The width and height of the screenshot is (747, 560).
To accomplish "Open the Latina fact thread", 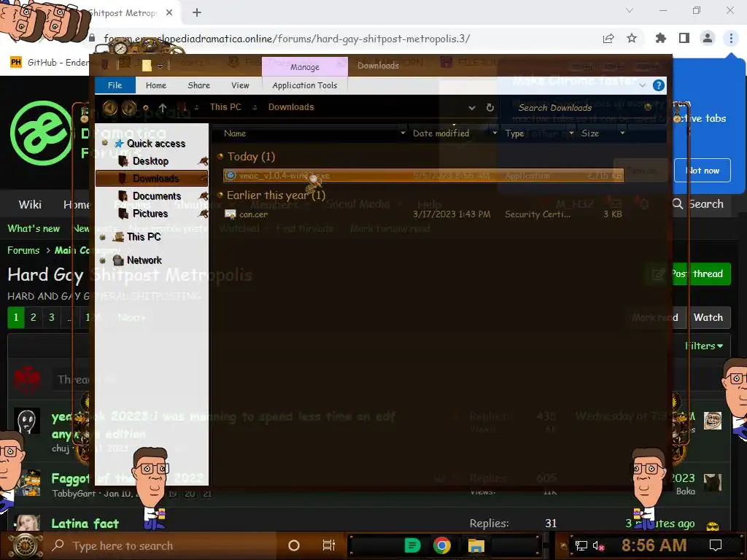I will pyautogui.click(x=85, y=524).
